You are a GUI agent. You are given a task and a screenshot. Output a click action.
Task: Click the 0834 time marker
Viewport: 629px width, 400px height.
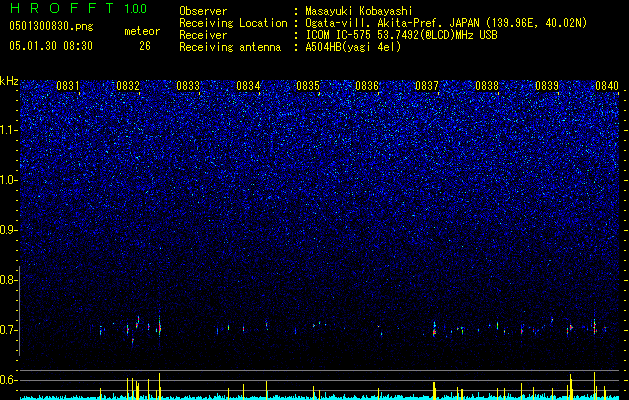click(x=248, y=85)
